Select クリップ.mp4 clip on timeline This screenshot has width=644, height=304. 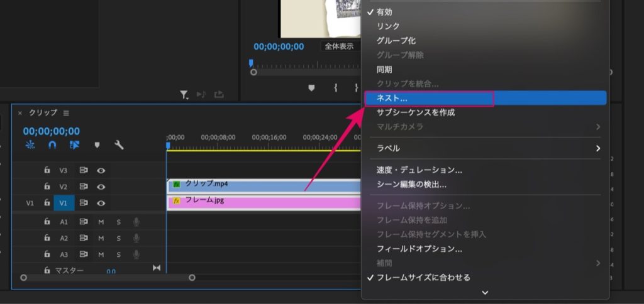(264, 185)
